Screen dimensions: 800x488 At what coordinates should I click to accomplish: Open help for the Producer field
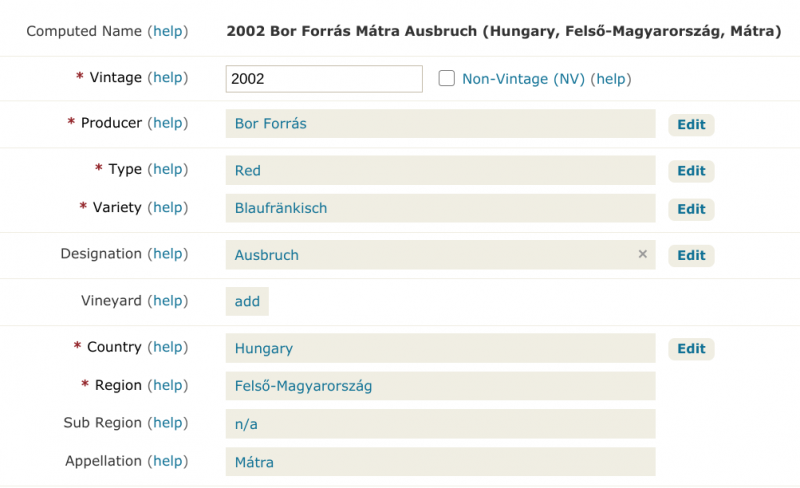tap(168, 123)
